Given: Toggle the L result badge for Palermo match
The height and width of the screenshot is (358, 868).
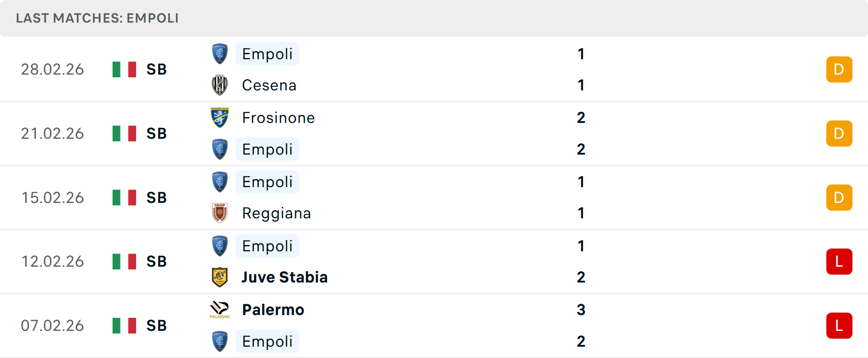Looking at the screenshot, I should point(839,325).
